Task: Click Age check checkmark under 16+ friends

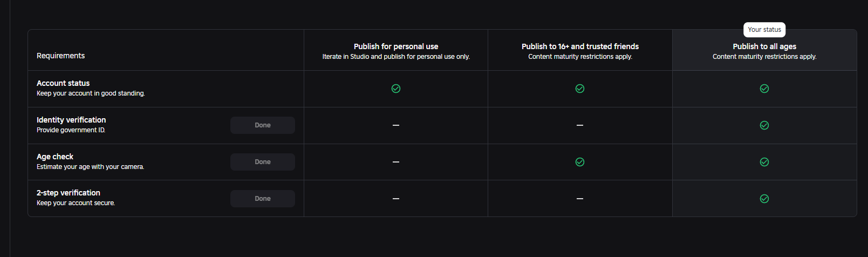Action: (x=580, y=162)
